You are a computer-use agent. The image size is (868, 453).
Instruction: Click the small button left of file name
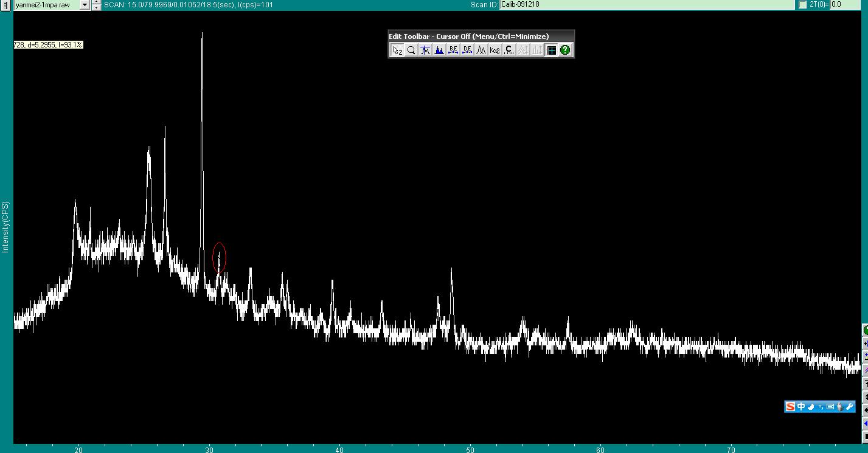click(6, 5)
